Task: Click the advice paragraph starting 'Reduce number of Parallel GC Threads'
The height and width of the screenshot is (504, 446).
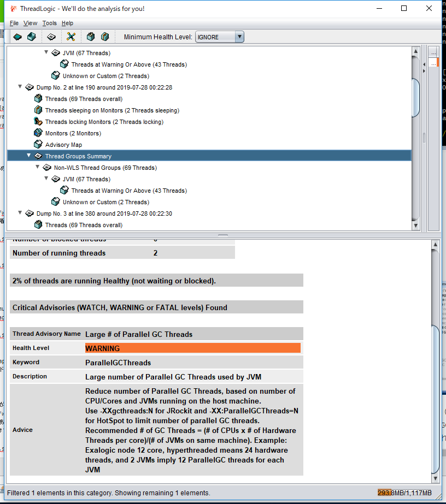Action: [x=192, y=430]
